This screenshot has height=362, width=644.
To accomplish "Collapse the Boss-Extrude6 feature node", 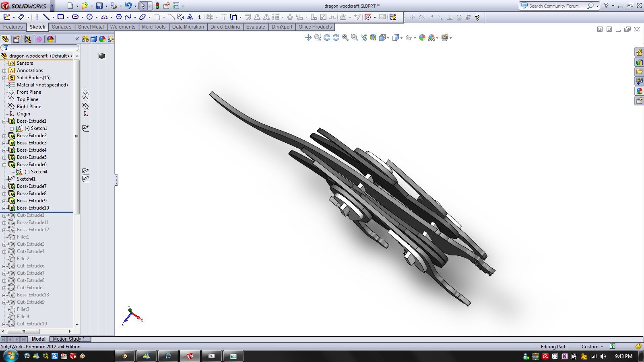I will tap(4, 165).
